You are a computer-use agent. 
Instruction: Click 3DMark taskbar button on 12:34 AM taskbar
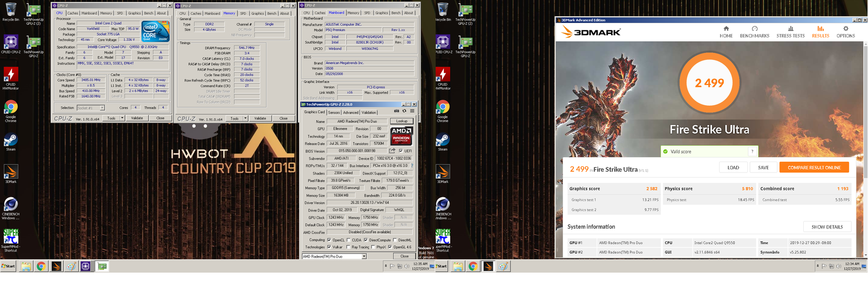pos(488,266)
